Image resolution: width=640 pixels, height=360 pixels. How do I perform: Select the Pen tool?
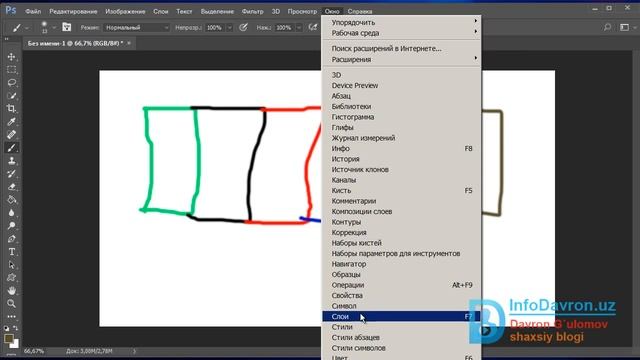pyautogui.click(x=11, y=239)
